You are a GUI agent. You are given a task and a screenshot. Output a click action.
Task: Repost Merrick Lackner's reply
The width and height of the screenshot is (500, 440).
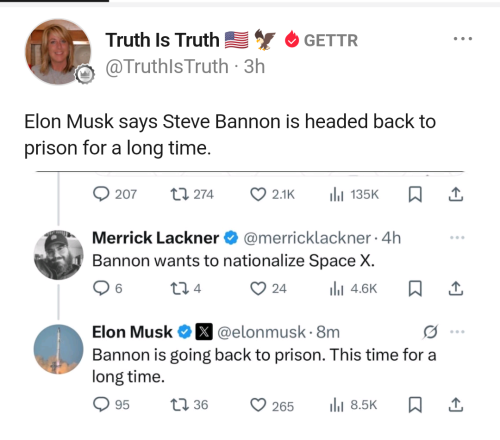pos(180,288)
